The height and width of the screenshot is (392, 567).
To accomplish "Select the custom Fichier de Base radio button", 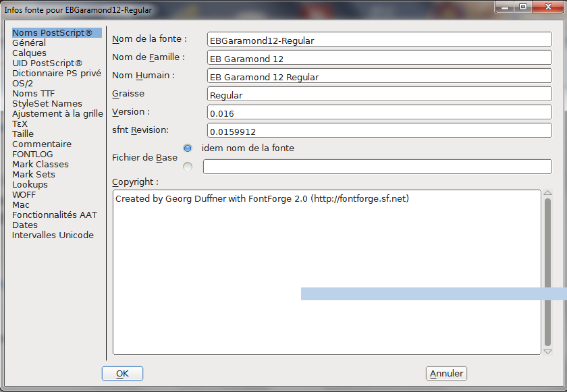I will point(188,166).
